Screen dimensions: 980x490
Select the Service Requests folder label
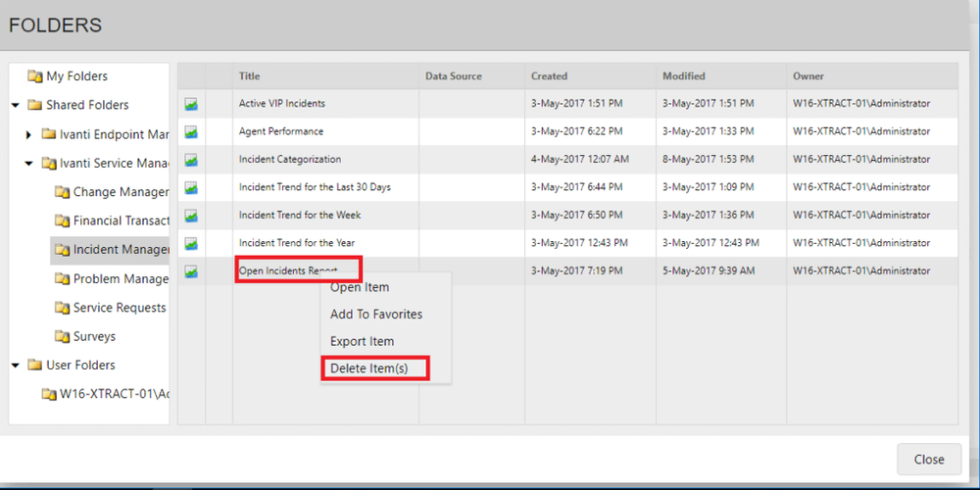click(x=120, y=308)
